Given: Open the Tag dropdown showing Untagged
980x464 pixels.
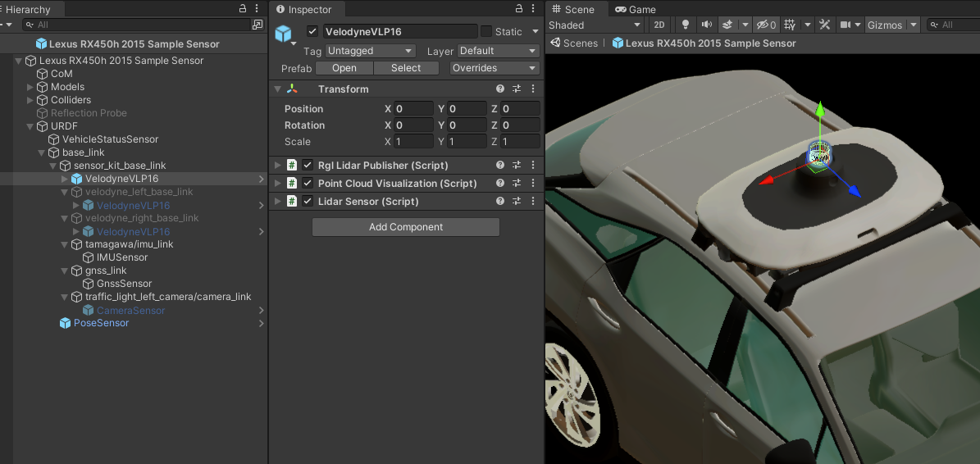Looking at the screenshot, I should click(371, 51).
